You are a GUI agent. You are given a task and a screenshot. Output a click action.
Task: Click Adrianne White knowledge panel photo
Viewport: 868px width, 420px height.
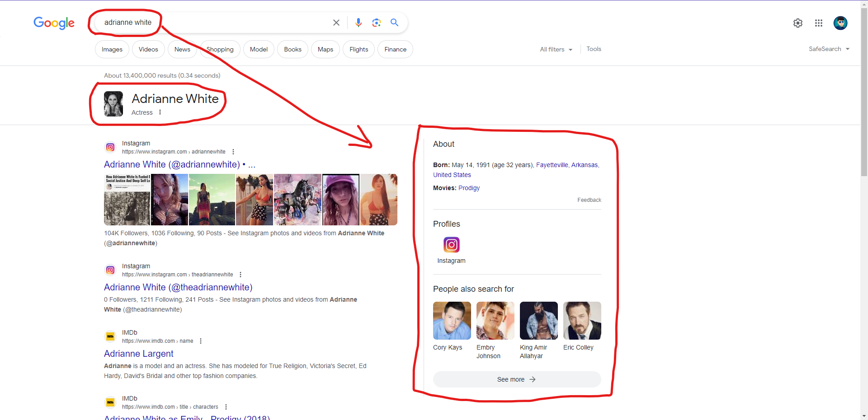click(113, 104)
